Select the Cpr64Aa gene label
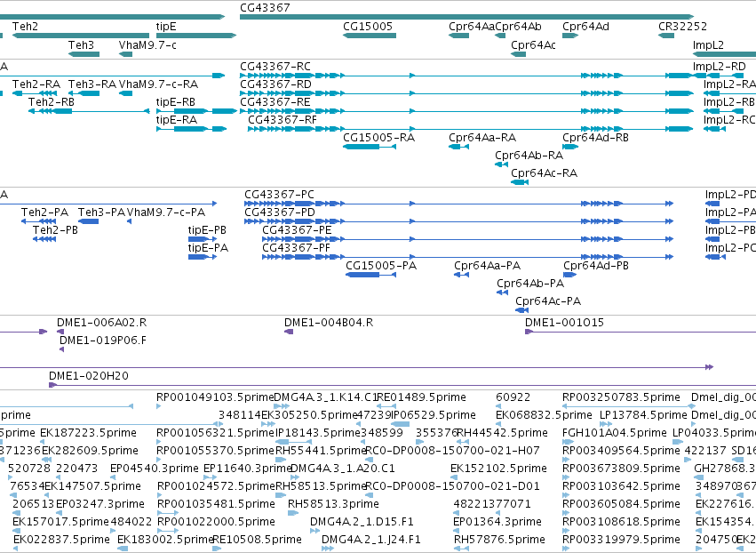This screenshot has height=553, width=756. pos(471,27)
